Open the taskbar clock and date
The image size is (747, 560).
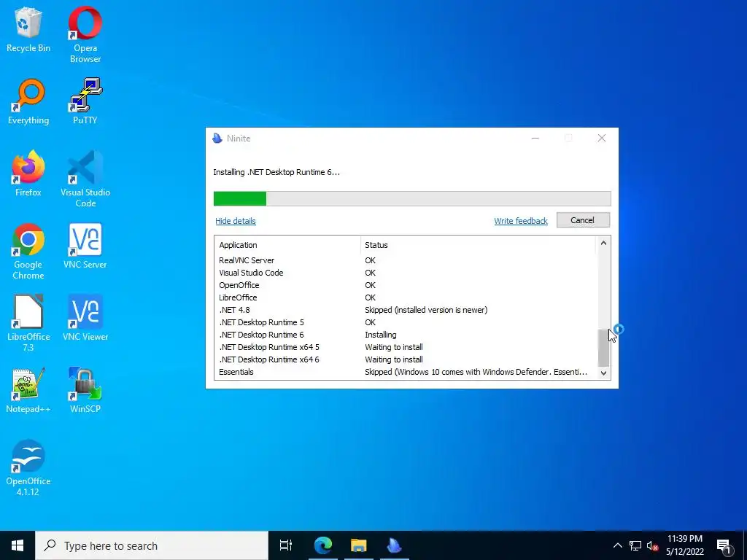point(684,545)
